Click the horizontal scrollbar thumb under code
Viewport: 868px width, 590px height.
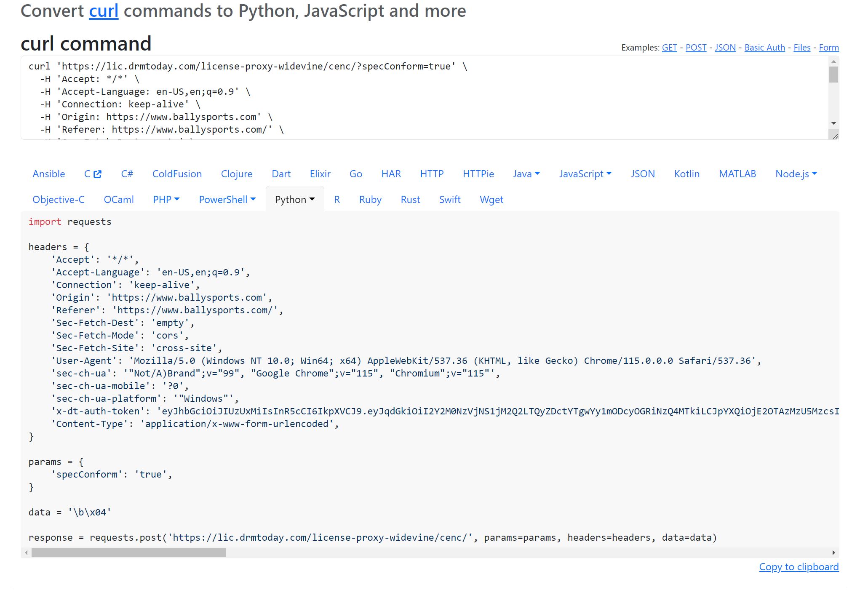(x=128, y=553)
